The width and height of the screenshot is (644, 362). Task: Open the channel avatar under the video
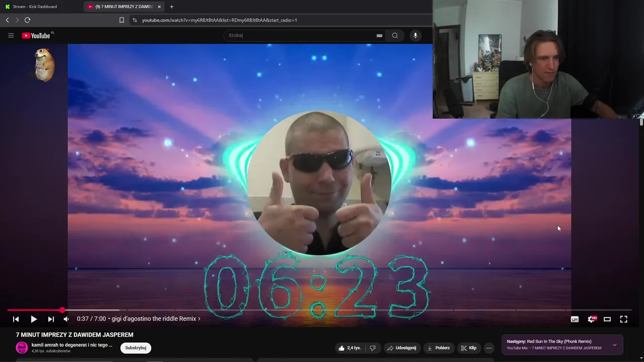coord(22,347)
